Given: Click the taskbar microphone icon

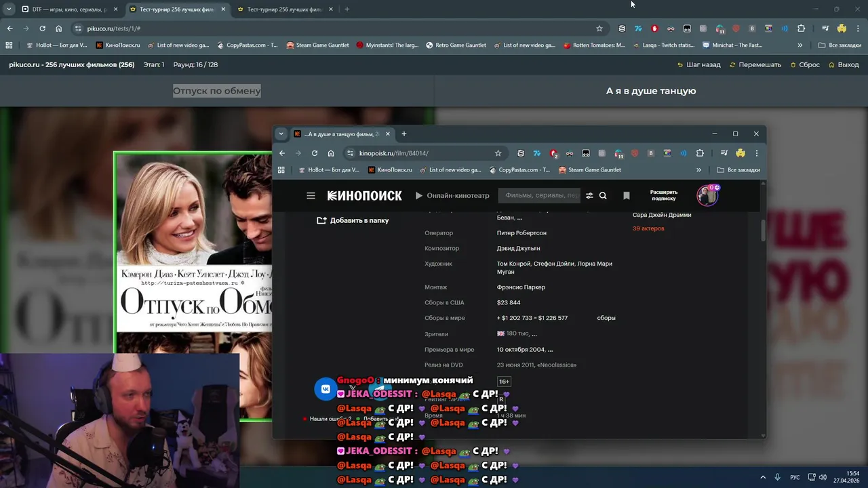Looking at the screenshot, I should [x=777, y=477].
